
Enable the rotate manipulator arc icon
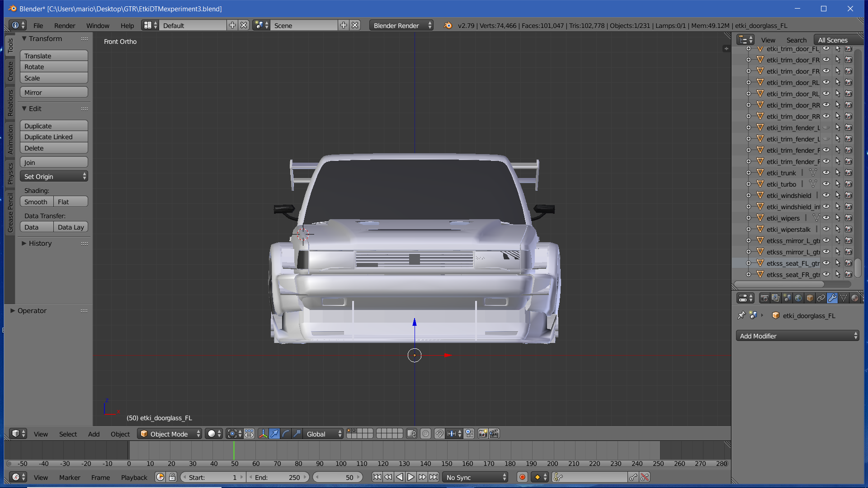[x=286, y=434]
